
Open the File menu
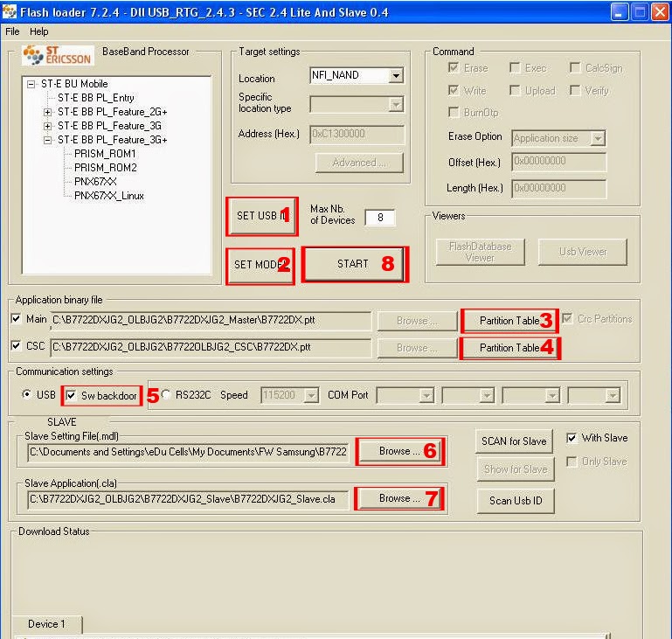tap(12, 31)
